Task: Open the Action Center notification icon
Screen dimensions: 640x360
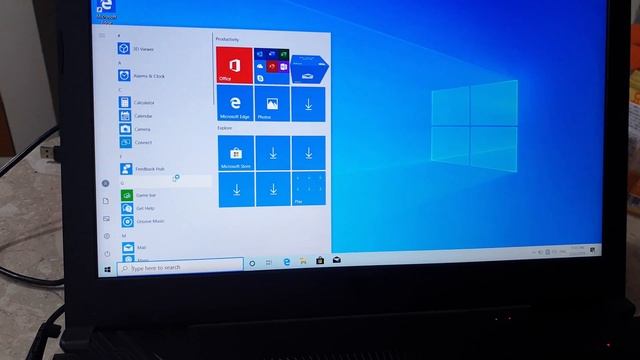Action: [x=593, y=249]
